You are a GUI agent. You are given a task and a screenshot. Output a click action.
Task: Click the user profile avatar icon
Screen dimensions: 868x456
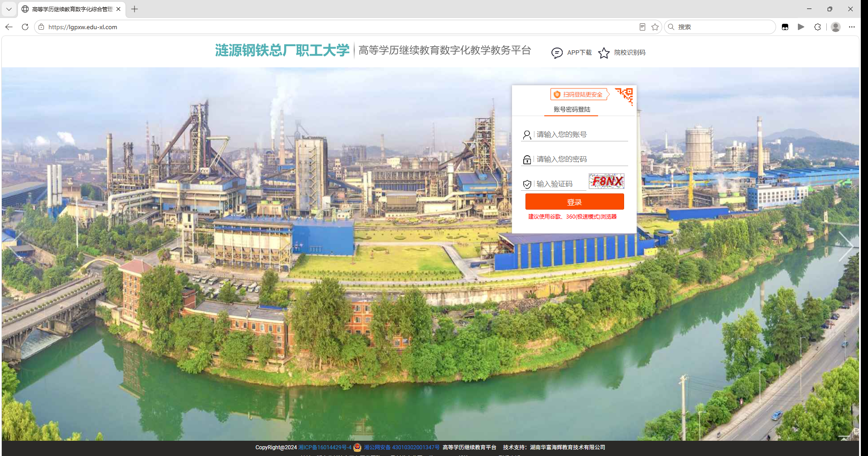point(836,27)
